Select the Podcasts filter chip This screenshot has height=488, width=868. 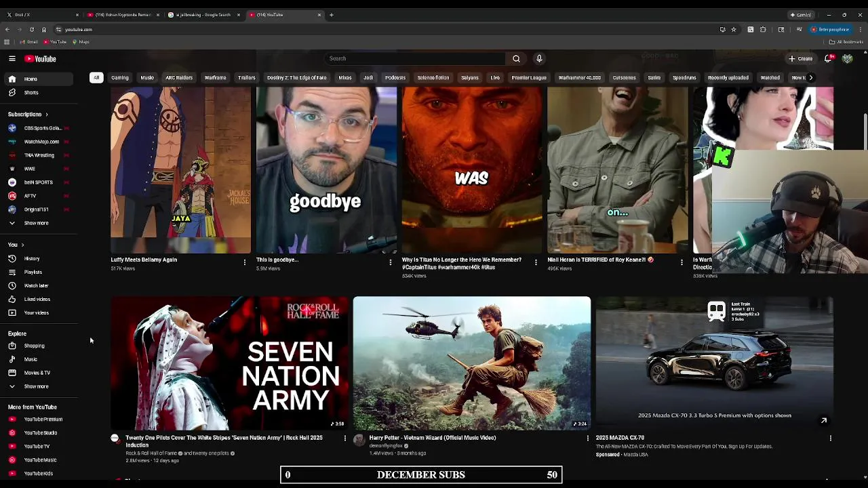[x=395, y=77]
